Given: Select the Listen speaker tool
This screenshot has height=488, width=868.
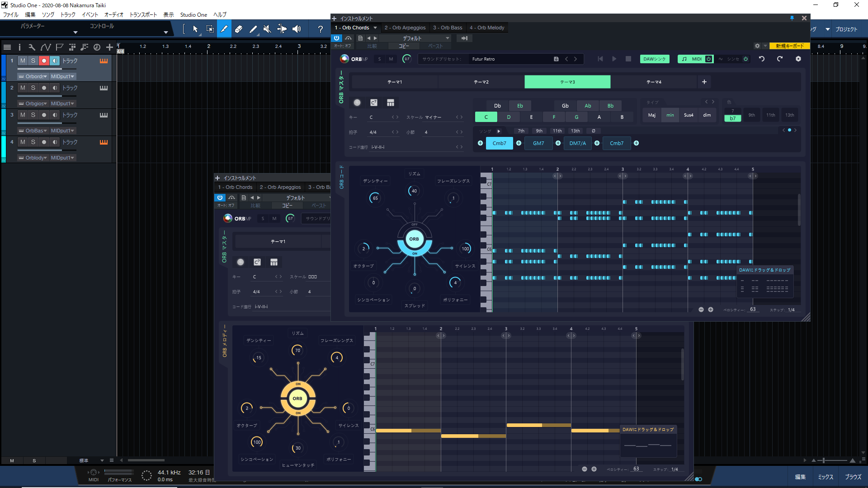Looking at the screenshot, I should point(297,29).
